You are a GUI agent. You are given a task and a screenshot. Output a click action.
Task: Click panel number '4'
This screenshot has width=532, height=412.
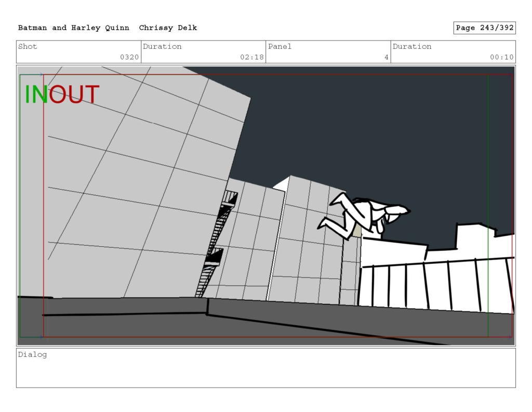click(386, 57)
